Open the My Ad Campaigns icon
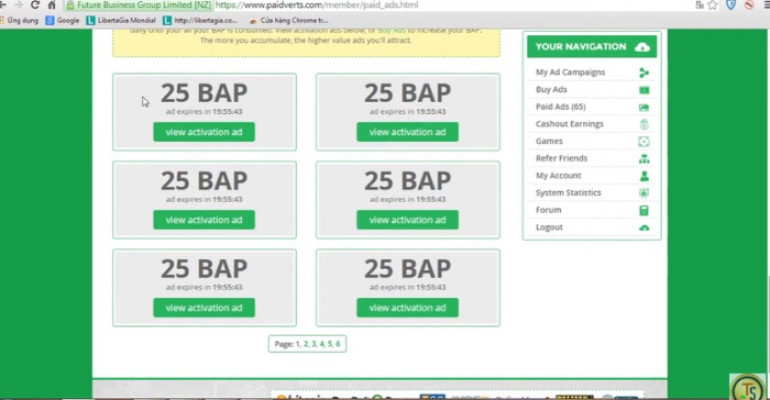This screenshot has width=770, height=400. click(x=644, y=73)
